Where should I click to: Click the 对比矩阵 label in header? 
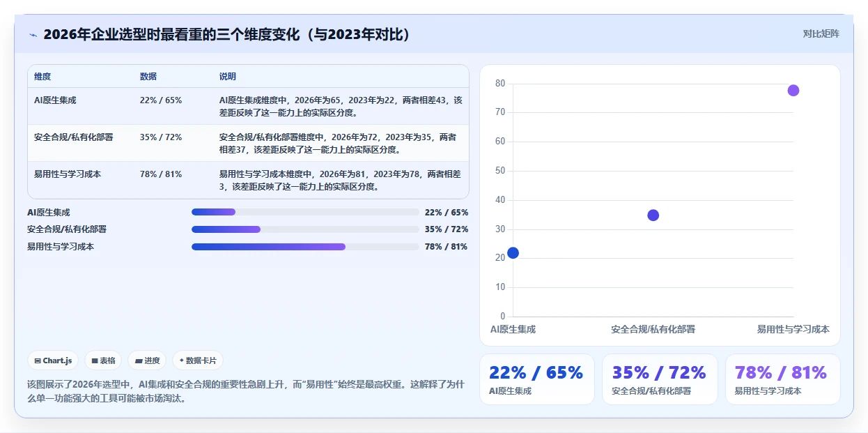pos(821,33)
